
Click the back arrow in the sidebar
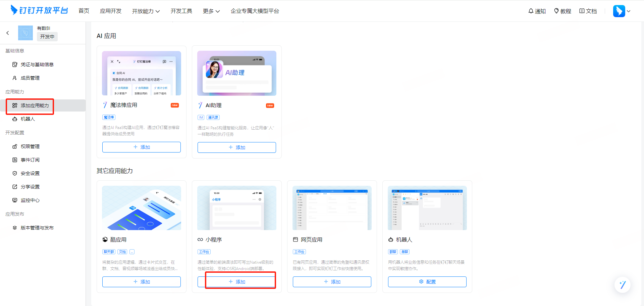coord(8,33)
